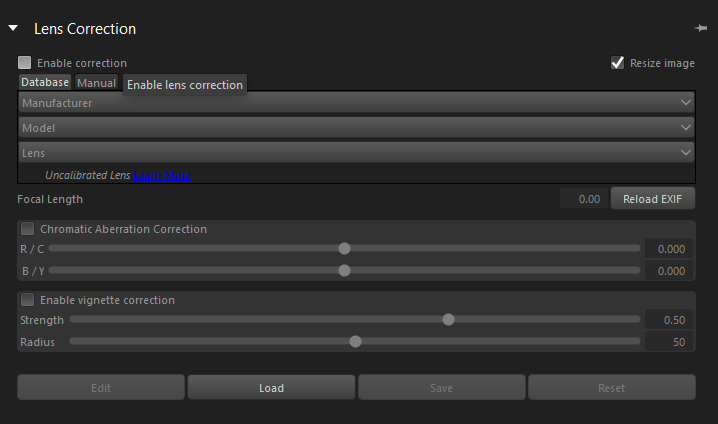Open the Model dropdown
Image resolution: width=718 pixels, height=424 pixels.
[356, 128]
